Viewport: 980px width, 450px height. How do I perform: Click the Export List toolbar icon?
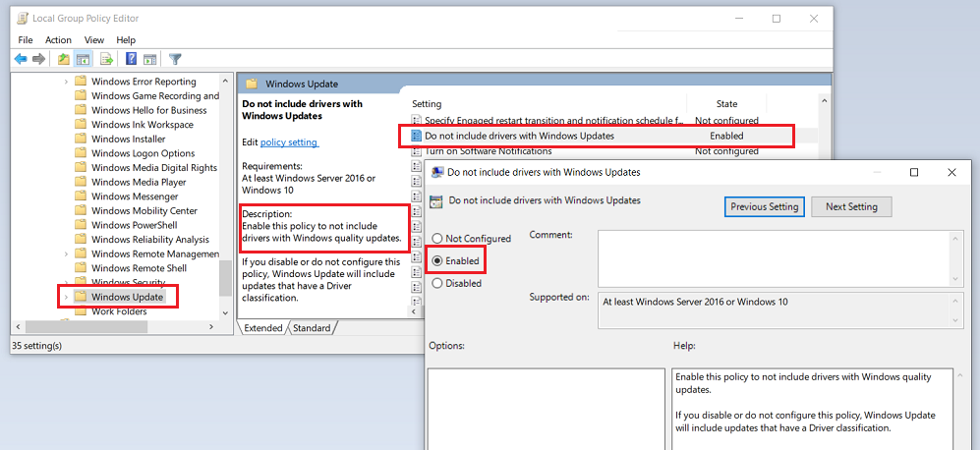(x=106, y=59)
